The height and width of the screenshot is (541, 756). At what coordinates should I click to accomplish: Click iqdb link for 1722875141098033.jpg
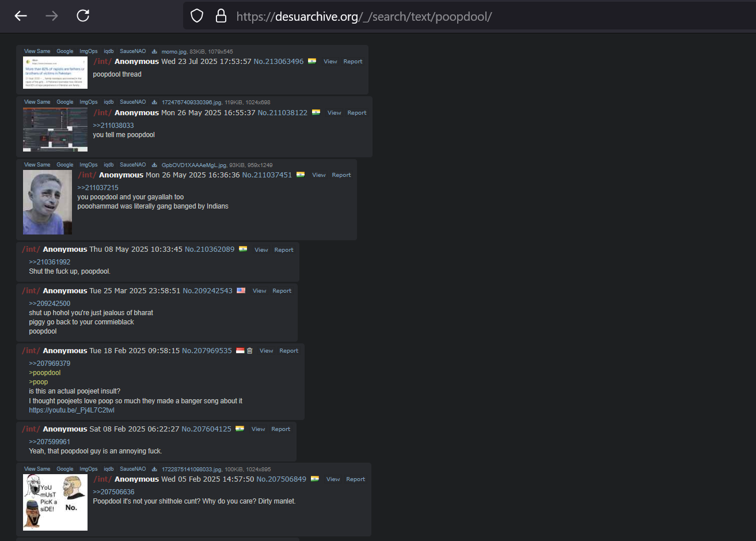tap(109, 469)
